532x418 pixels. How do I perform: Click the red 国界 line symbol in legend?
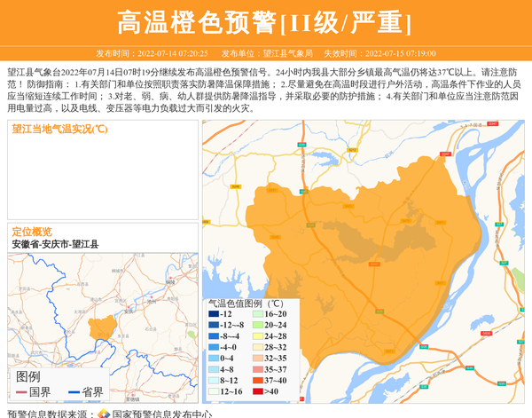18,392
